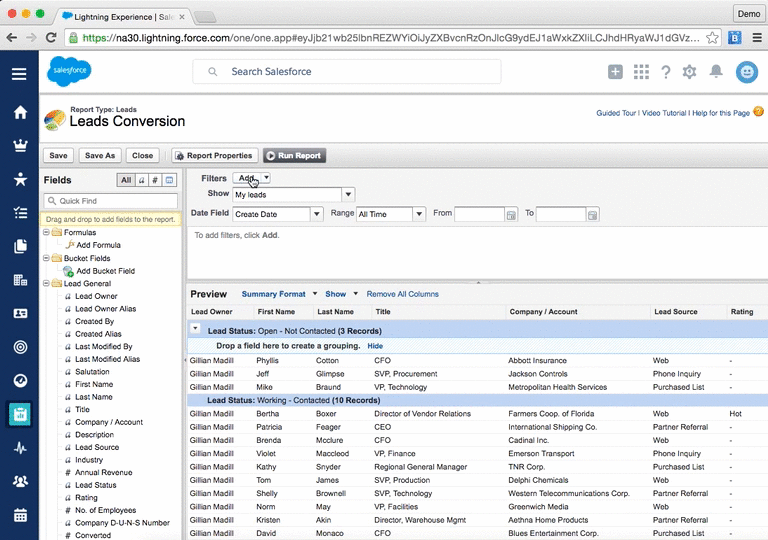Go to Home in the sidebar
Viewport: 768px width, 540px height.
point(20,111)
